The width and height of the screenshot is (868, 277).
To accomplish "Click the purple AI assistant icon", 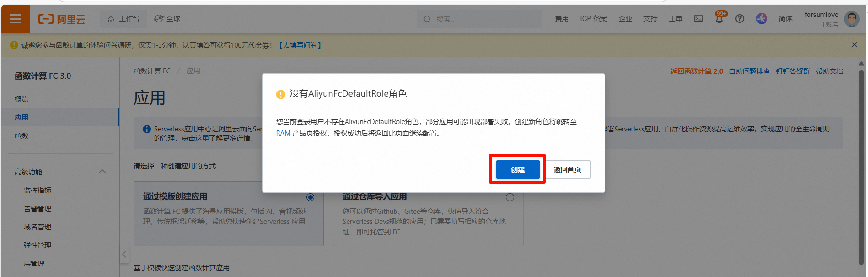I will (761, 19).
